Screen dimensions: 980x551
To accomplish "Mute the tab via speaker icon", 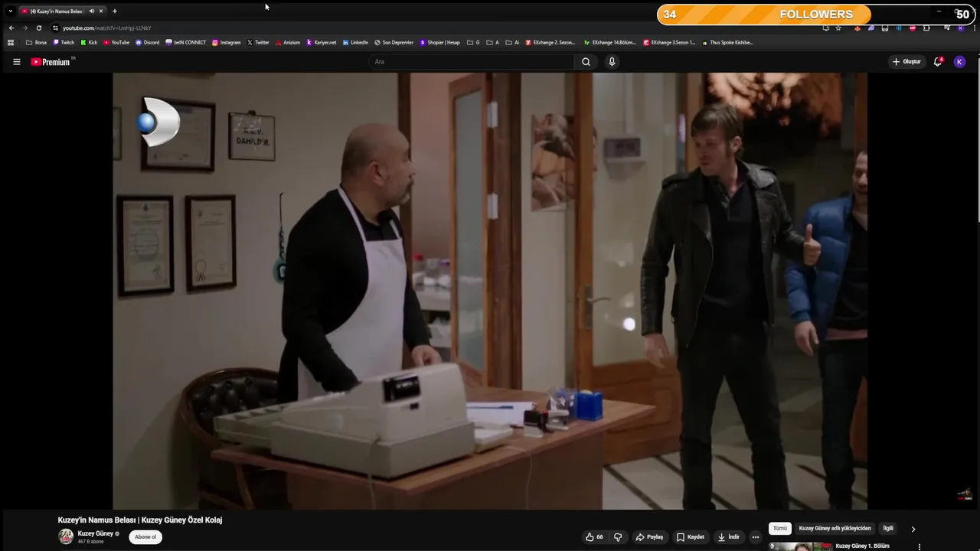I will coord(91,11).
